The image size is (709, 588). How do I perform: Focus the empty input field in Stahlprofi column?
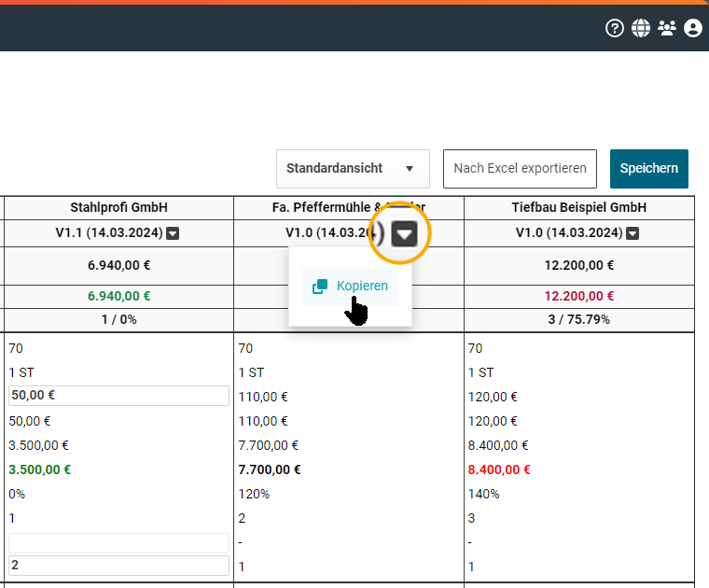click(x=118, y=542)
